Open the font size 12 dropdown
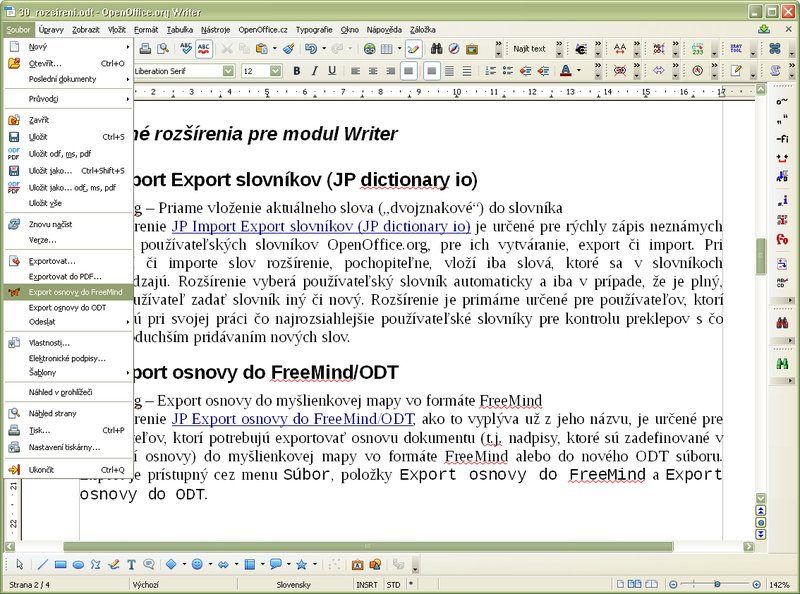The width and height of the screenshot is (800, 594). (x=276, y=71)
